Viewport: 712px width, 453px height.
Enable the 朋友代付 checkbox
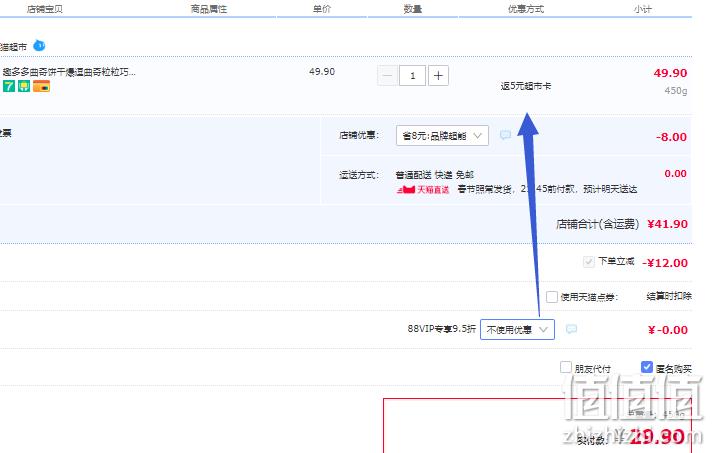click(x=565, y=367)
